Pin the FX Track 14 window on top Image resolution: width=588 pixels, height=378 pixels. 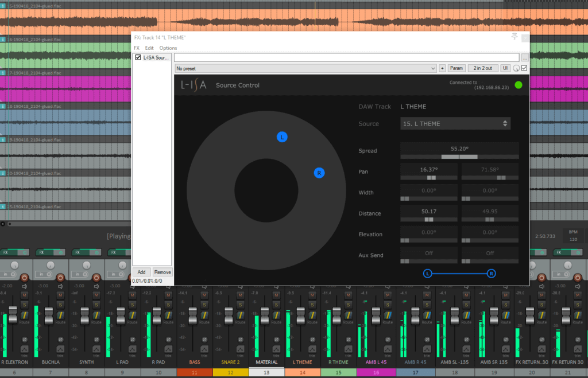[x=514, y=36]
